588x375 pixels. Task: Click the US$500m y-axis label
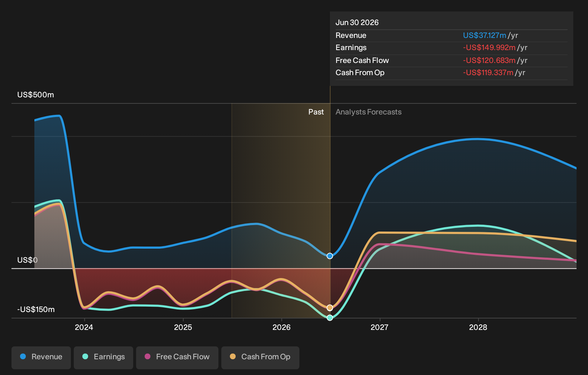pyautogui.click(x=36, y=95)
